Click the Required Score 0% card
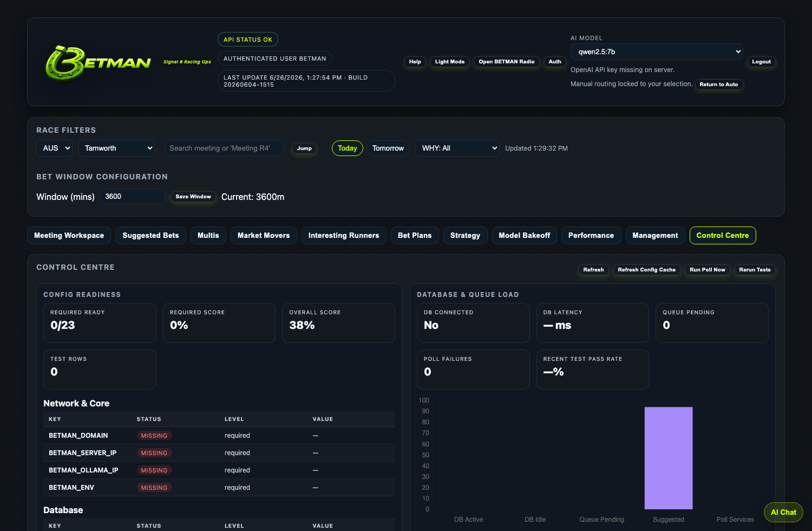The height and width of the screenshot is (531, 812). (219, 323)
